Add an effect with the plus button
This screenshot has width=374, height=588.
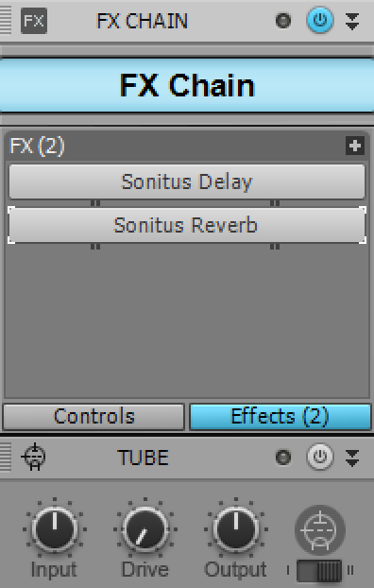pyautogui.click(x=355, y=146)
